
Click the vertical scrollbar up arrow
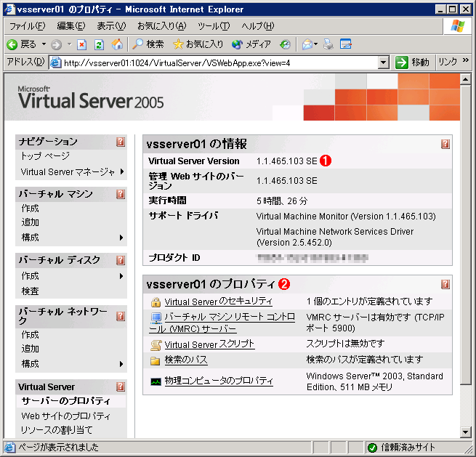coord(465,79)
